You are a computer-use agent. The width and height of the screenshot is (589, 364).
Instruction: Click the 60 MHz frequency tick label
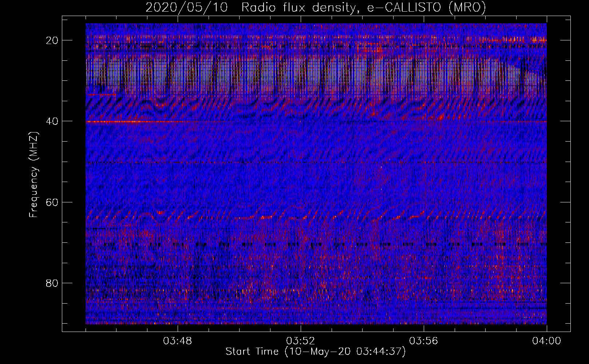point(52,202)
